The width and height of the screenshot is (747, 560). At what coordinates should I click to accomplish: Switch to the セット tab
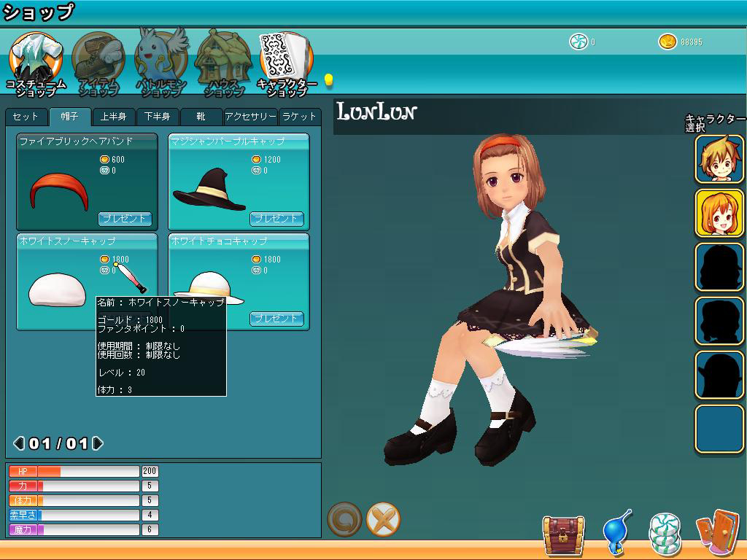(26, 117)
